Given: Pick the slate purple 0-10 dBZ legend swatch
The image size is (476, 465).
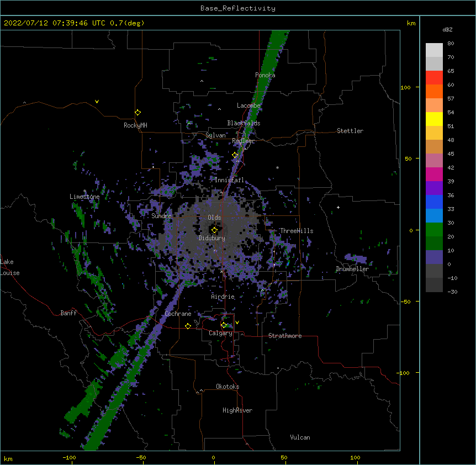Looking at the screenshot, I should click(x=434, y=257).
